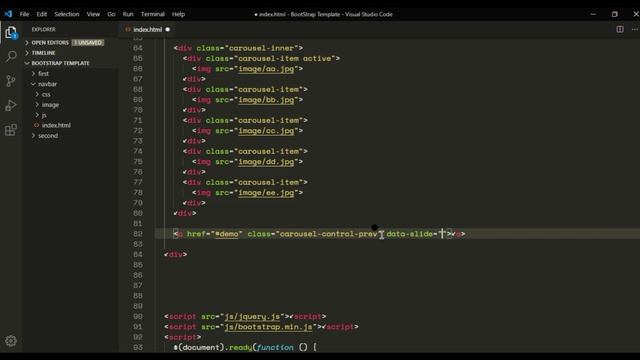Screen dimensions: 640x360
Task: Open the Source Control view icon
Action: 11,80
